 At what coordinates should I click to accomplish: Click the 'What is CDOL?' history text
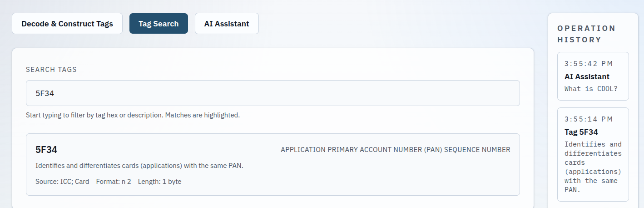point(591,89)
